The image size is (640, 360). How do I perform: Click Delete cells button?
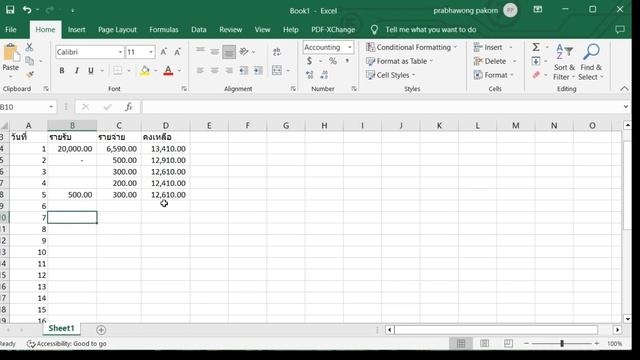pos(490,61)
